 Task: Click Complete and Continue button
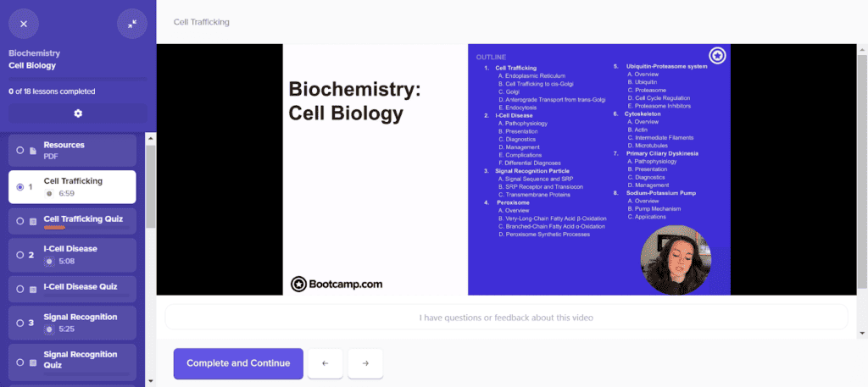[238, 363]
